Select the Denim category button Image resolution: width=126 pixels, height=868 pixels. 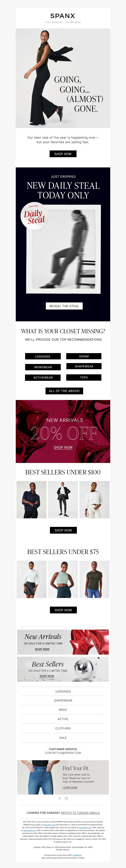point(84,356)
